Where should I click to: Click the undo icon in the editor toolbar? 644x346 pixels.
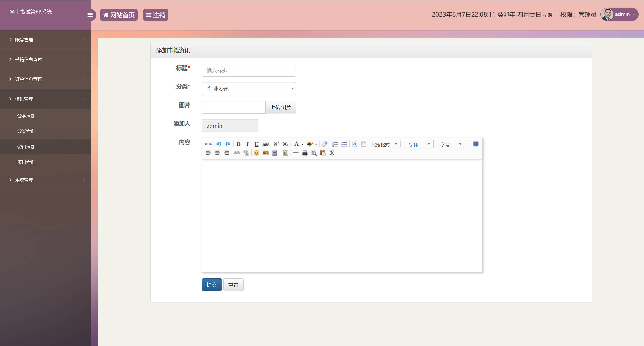click(218, 144)
